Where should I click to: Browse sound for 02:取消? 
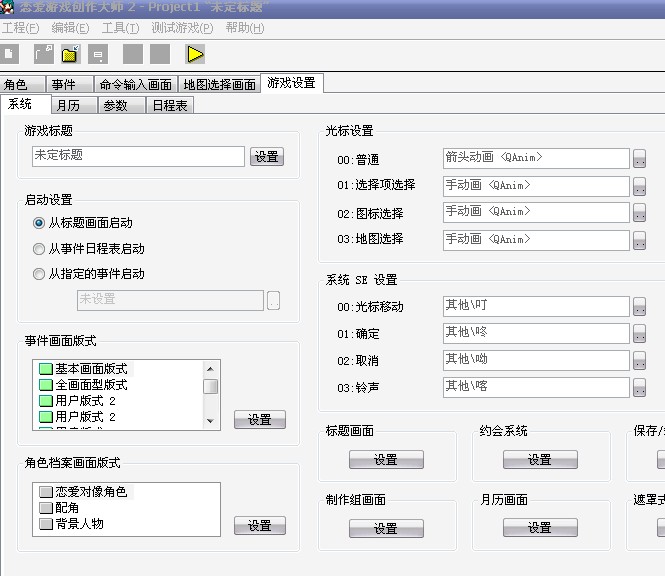tap(640, 361)
